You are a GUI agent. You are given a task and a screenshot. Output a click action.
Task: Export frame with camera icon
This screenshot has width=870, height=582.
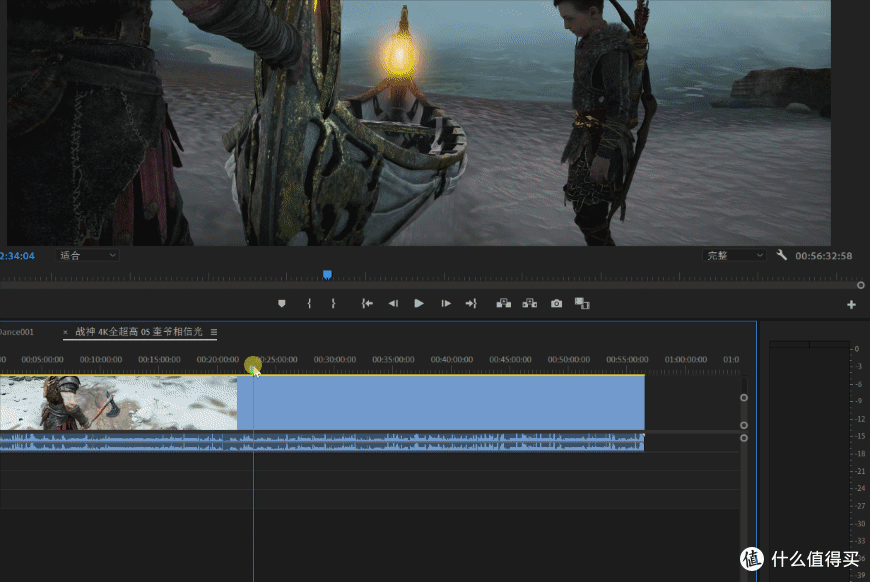click(x=556, y=303)
